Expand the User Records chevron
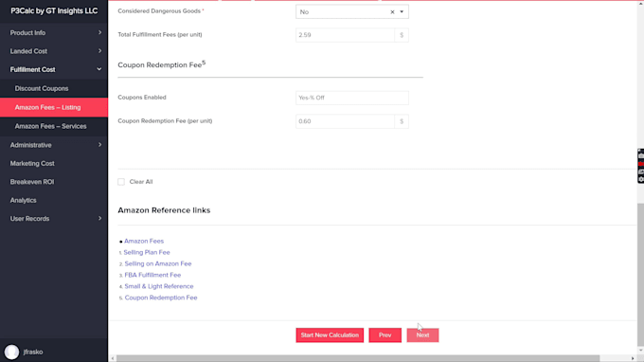 (99, 219)
